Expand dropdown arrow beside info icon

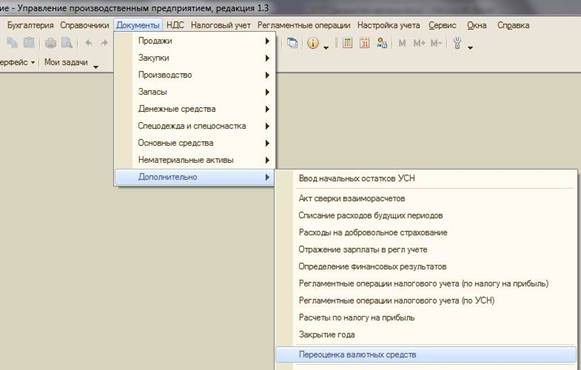coord(326,48)
